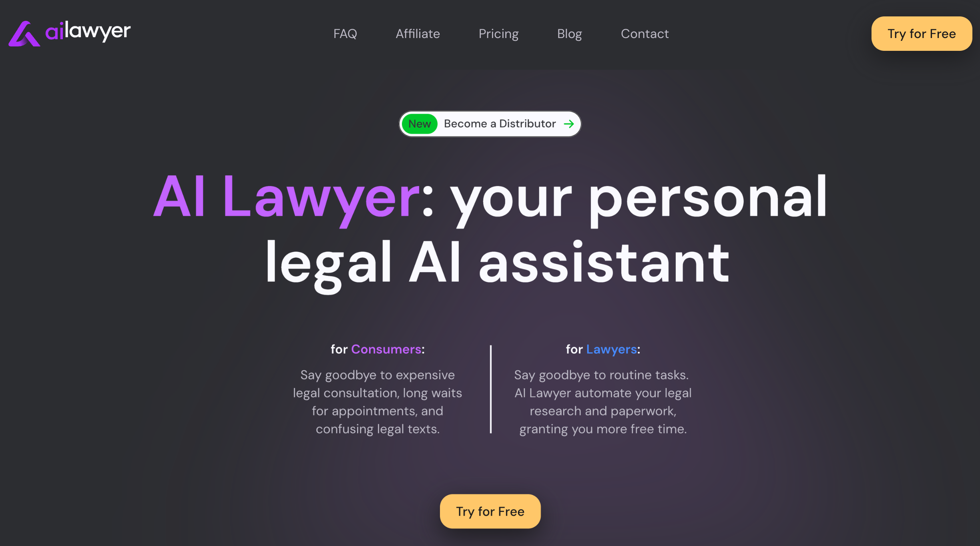The width and height of the screenshot is (980, 546).
Task: Click the vertical divider between sections
Action: [491, 390]
